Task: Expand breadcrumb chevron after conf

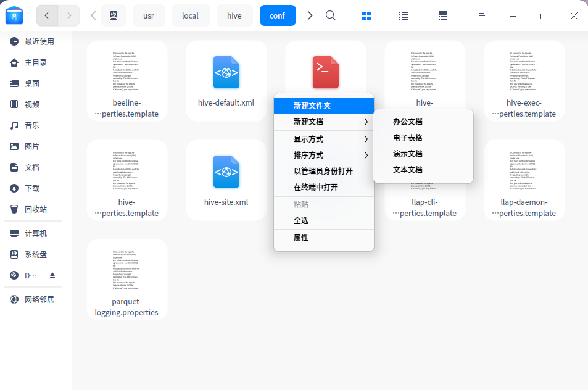Action: point(310,15)
